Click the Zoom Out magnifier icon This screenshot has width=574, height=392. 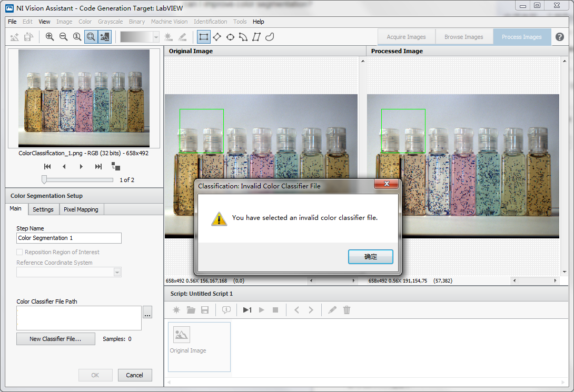click(x=63, y=37)
